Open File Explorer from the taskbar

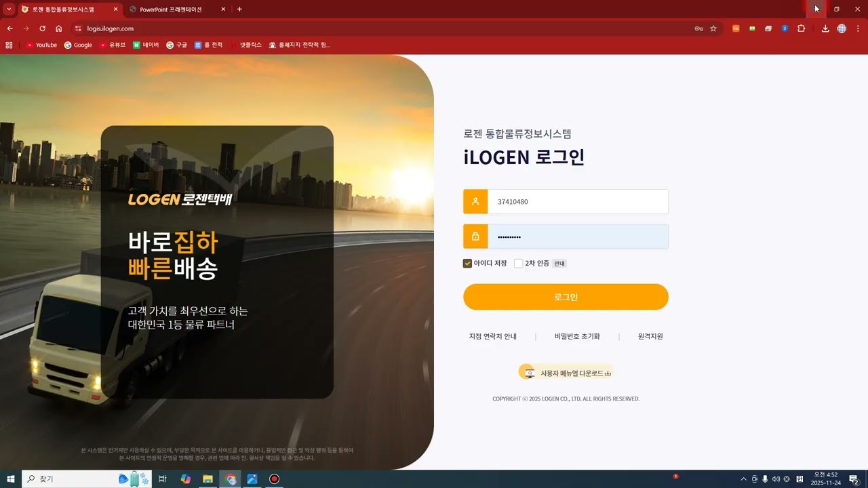(208, 479)
